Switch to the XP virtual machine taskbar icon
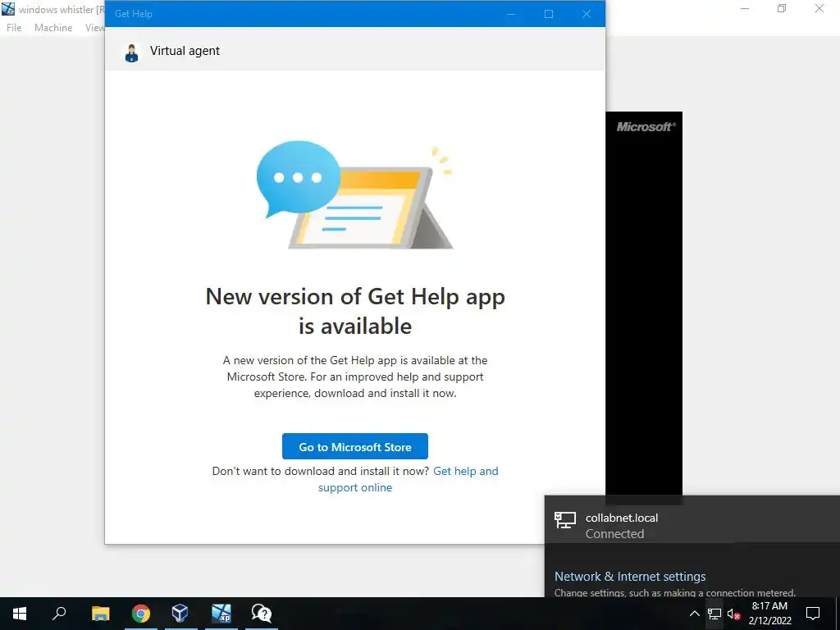 (x=221, y=614)
